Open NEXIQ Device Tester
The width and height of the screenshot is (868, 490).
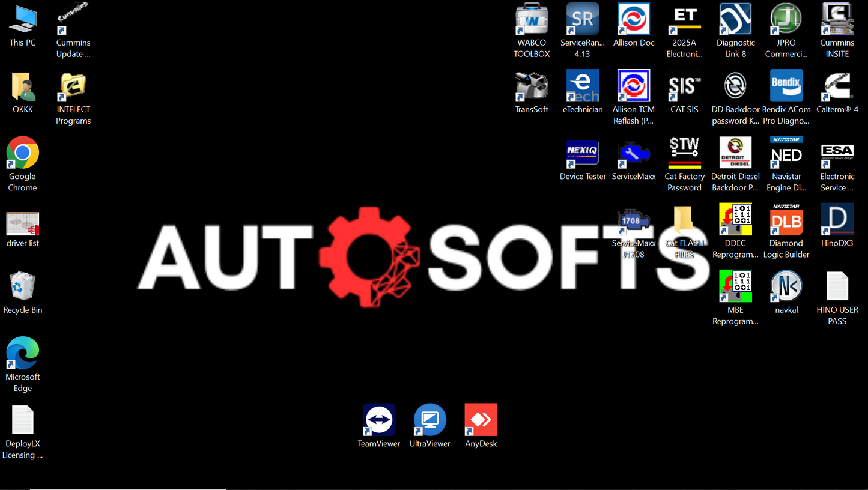tap(582, 156)
